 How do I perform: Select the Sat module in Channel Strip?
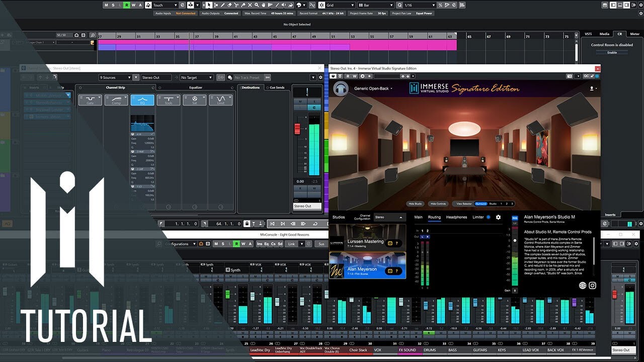pyautogui.click(x=195, y=100)
